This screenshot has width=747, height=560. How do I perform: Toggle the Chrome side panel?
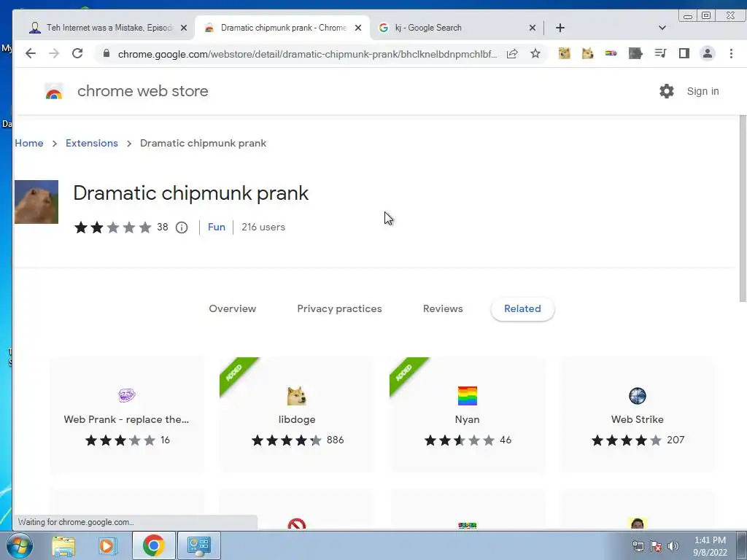(x=684, y=53)
